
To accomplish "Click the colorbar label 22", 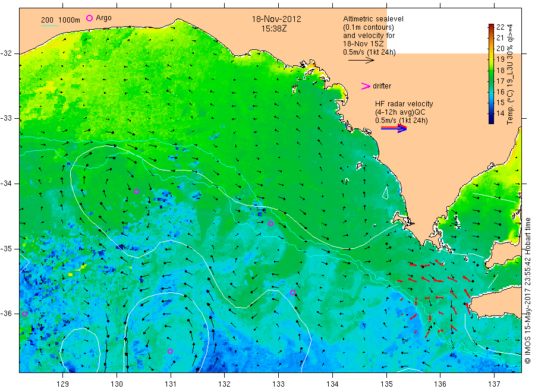I will tap(500, 27).
